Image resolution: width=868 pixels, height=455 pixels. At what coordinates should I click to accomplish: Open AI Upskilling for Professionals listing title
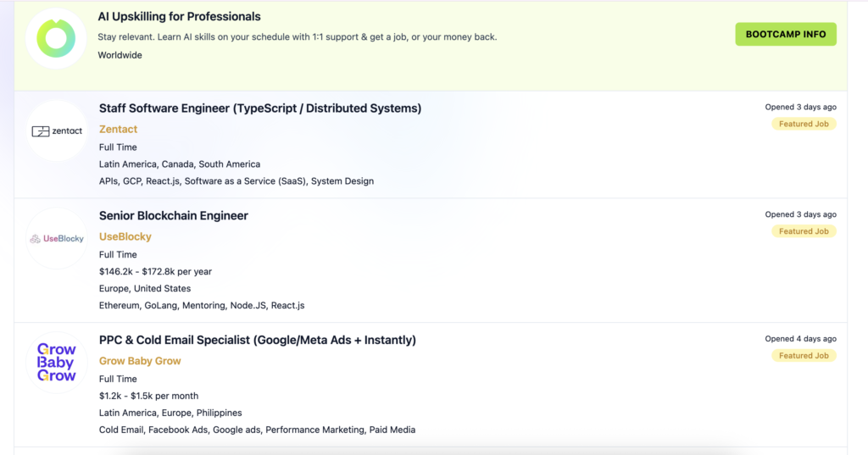click(x=179, y=17)
